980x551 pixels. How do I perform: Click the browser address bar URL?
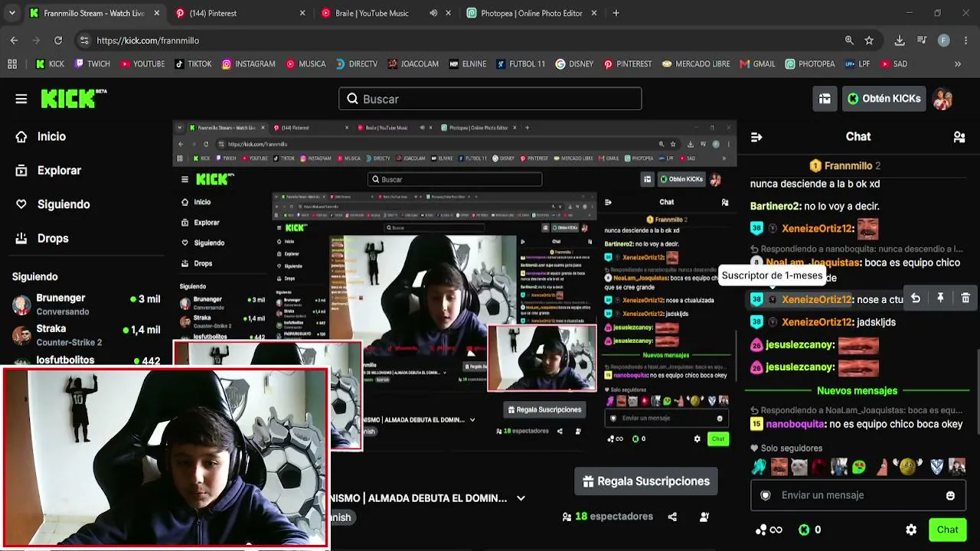(148, 41)
